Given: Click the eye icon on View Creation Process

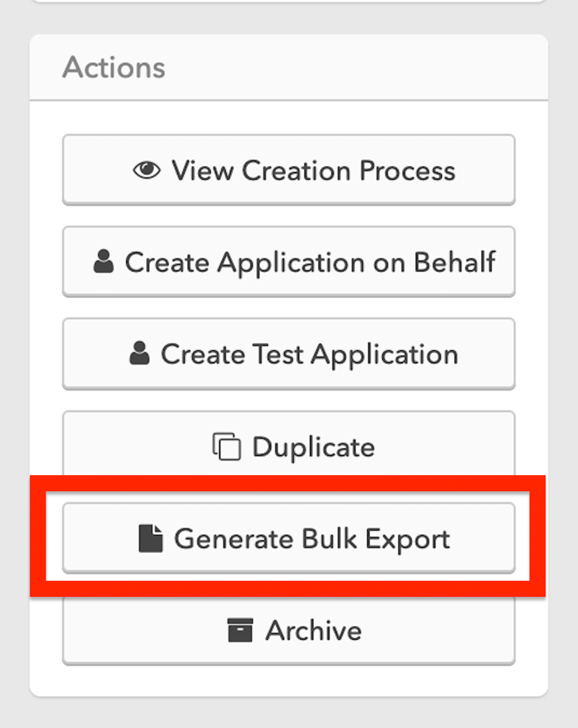Looking at the screenshot, I should pyautogui.click(x=147, y=170).
